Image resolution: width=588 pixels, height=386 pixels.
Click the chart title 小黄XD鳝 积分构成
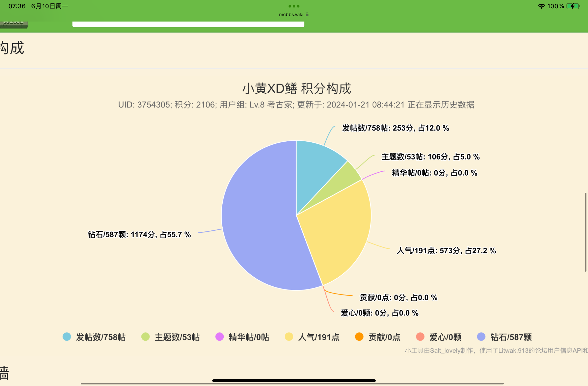coord(296,88)
